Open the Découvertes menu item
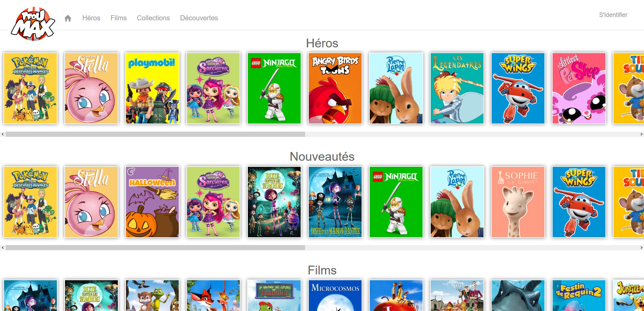This screenshot has width=644, height=311. point(199,18)
